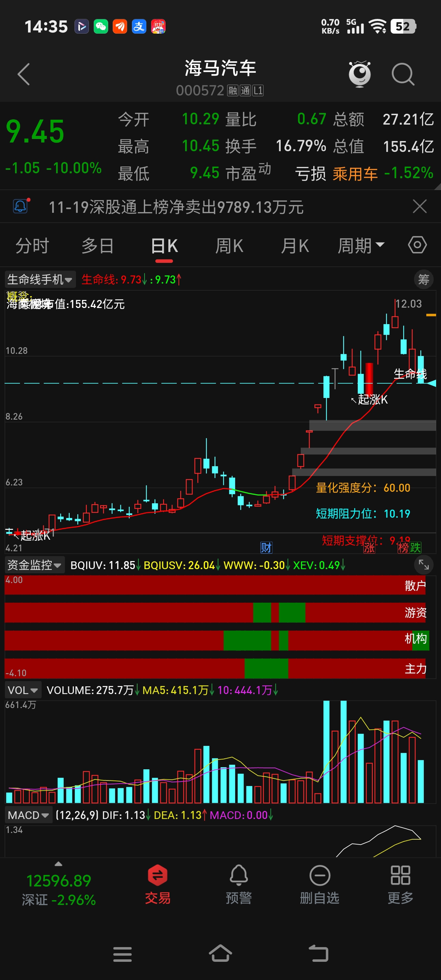Open chart settings hexagon icon
Image resolution: width=441 pixels, height=980 pixels.
418,245
